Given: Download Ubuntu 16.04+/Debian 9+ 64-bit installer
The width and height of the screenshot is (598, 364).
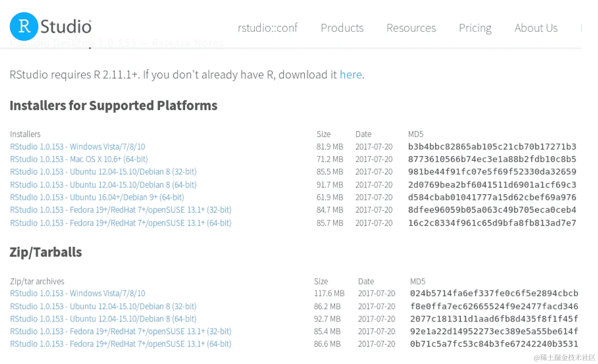Looking at the screenshot, I should [x=97, y=197].
